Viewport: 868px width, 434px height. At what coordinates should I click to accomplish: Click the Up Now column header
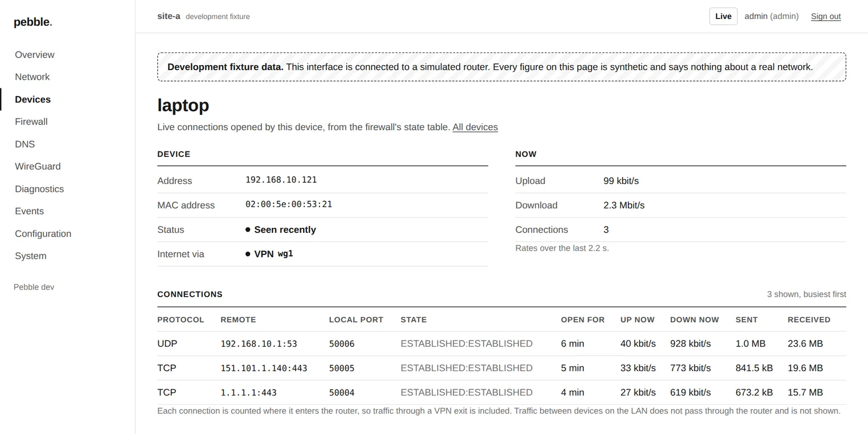point(637,320)
